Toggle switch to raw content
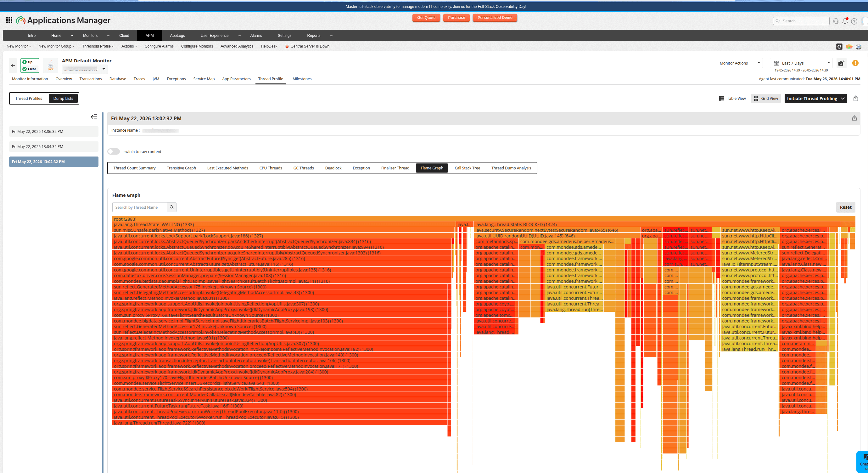This screenshot has height=473, width=868. coord(114,151)
